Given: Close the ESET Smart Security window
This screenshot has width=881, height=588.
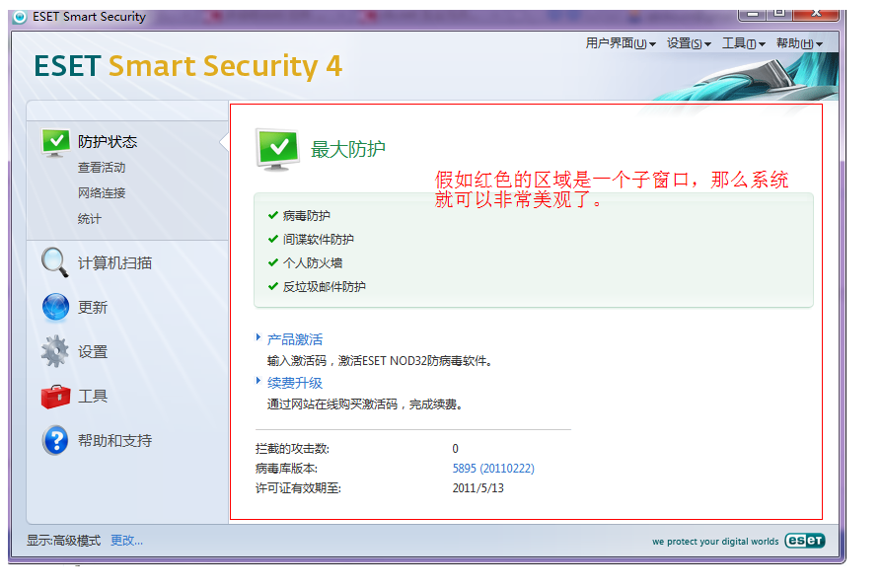Looking at the screenshot, I should click(x=817, y=14).
